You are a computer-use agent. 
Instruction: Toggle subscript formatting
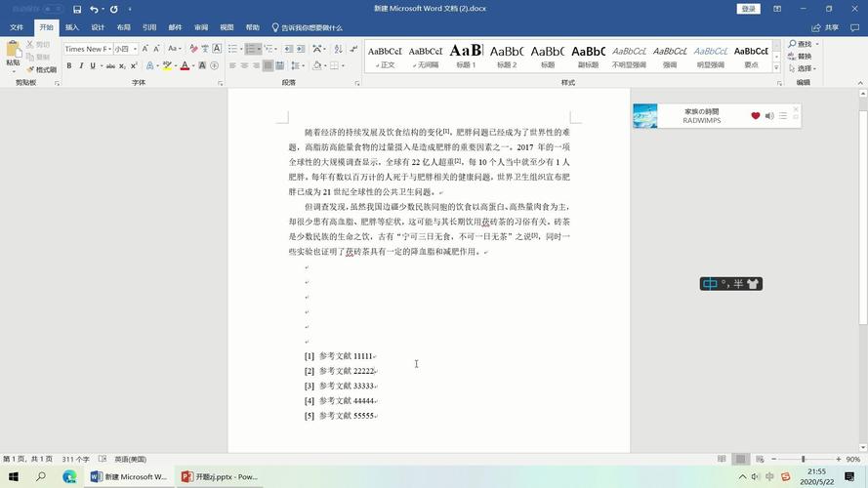point(122,65)
